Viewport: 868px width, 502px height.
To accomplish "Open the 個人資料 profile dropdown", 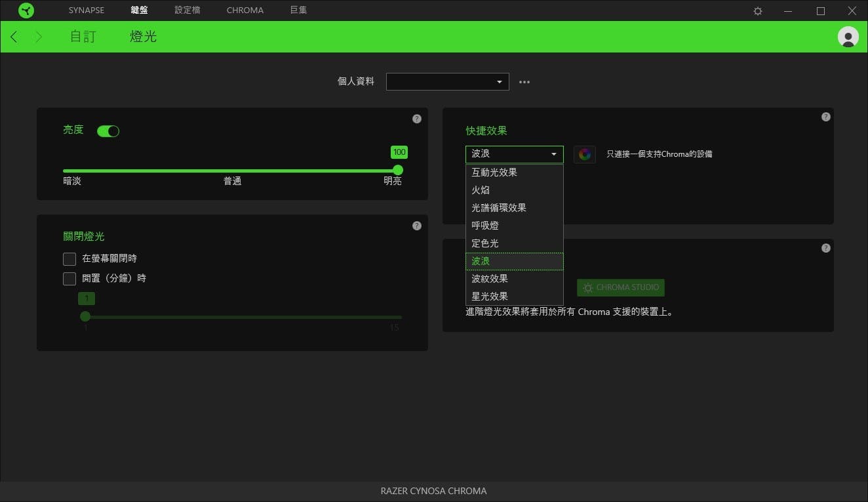I will click(448, 81).
